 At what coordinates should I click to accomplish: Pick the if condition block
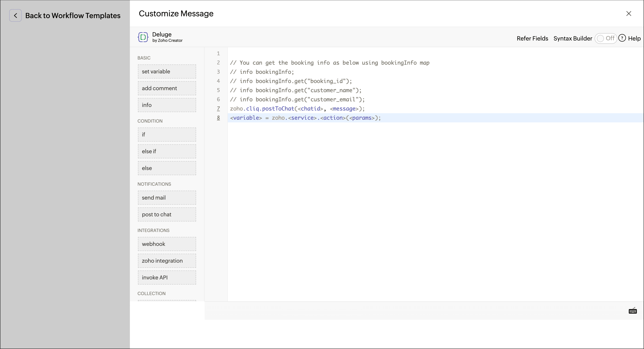[167, 135]
